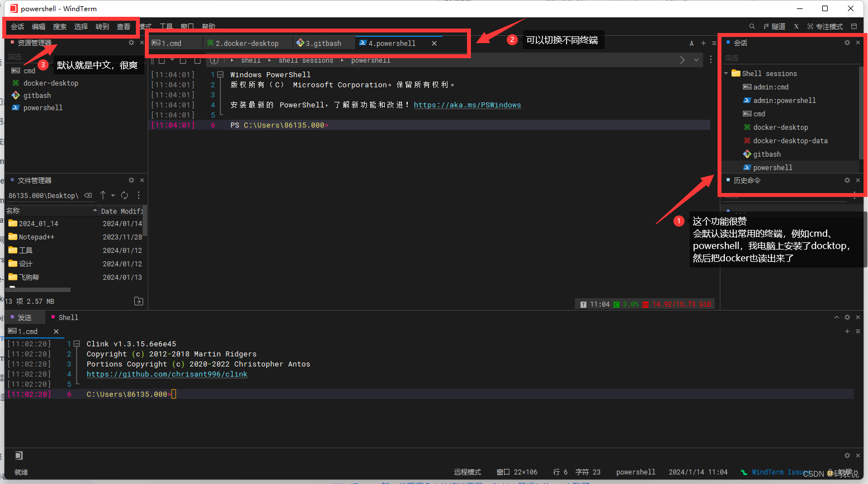Add a new tab with plus icon

point(704,43)
